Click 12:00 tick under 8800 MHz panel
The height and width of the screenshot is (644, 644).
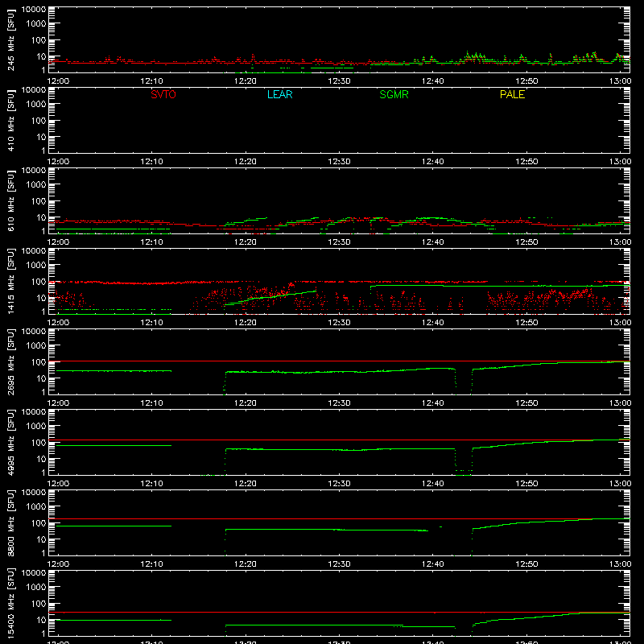point(58,564)
